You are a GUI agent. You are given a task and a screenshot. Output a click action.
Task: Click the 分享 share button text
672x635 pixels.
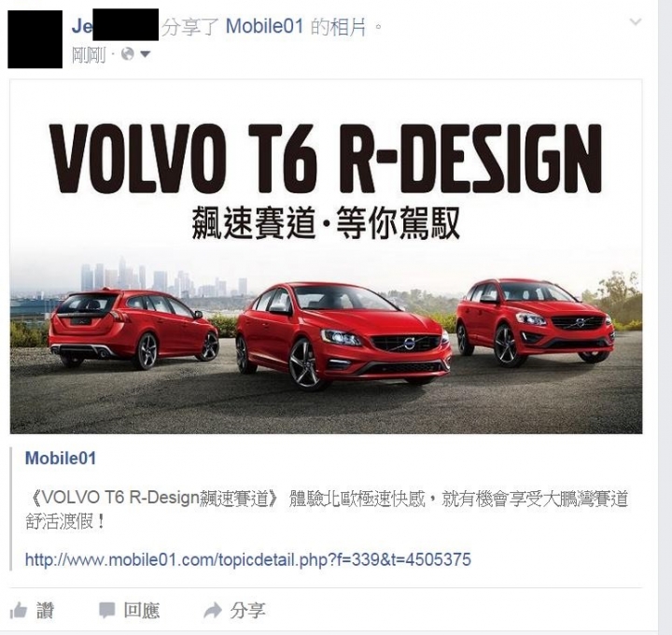248,611
